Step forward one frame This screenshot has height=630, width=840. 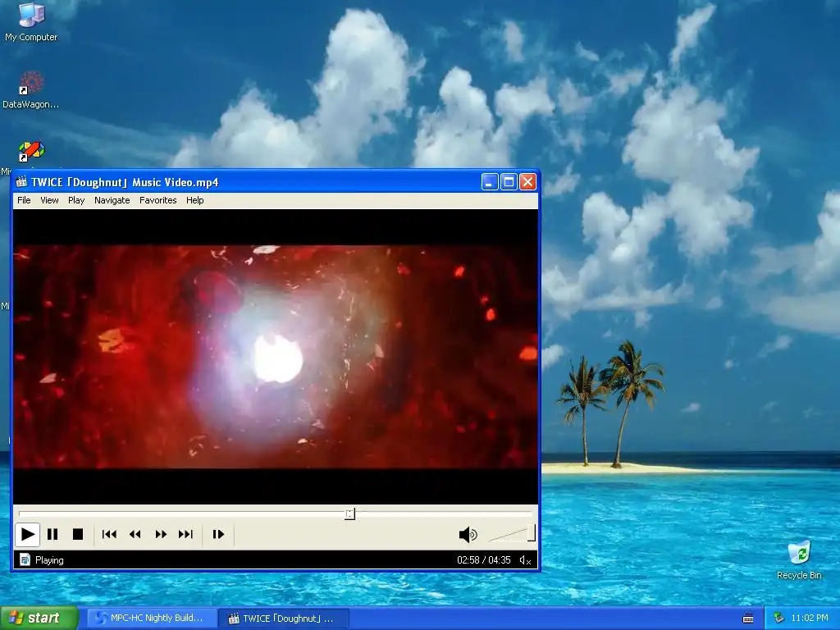point(218,534)
